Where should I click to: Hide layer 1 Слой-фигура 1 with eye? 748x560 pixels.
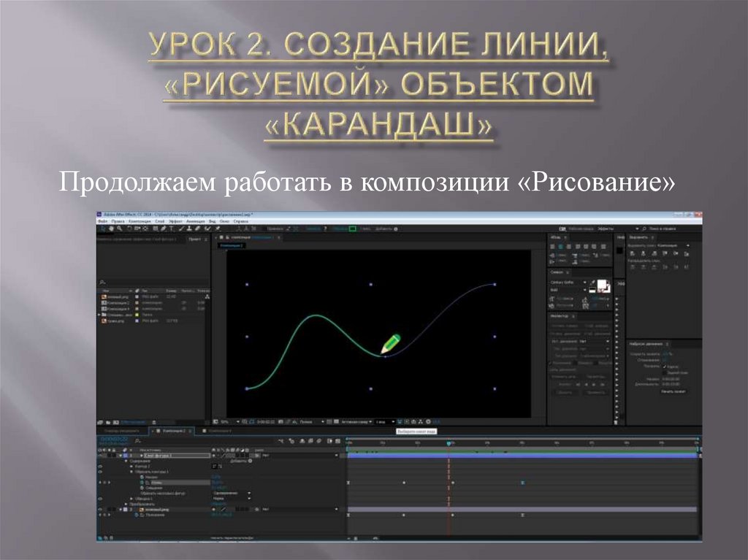point(99,455)
